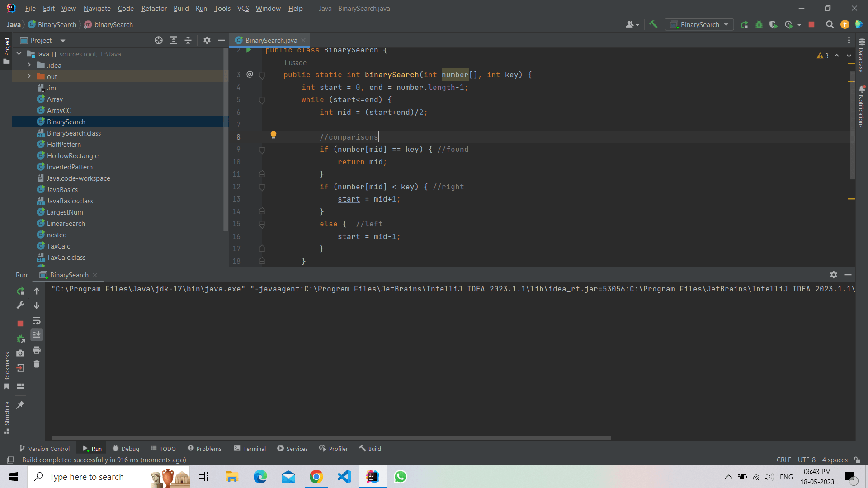
Task: Print console output using the printer icon
Action: click(x=37, y=350)
